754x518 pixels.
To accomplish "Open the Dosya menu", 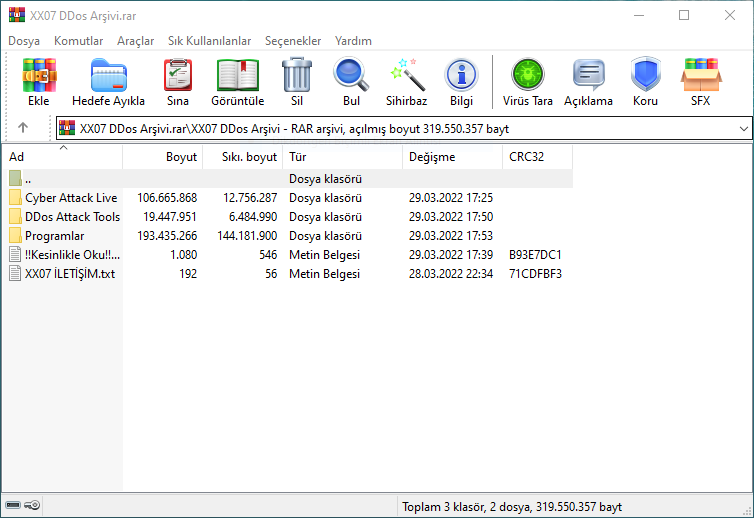I will [x=24, y=41].
